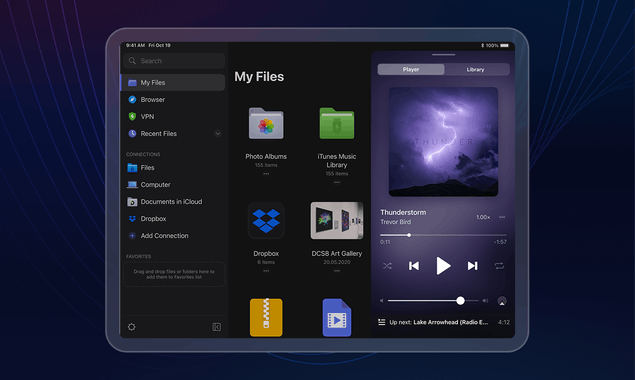The height and width of the screenshot is (380, 635).
Task: Click the Thunderstorm track title
Action: point(403,212)
